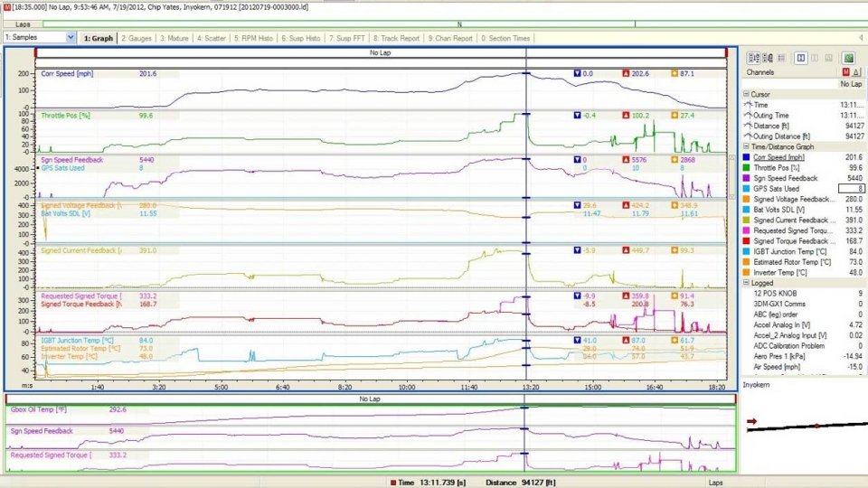Open the Samples dropdown
This screenshot has height=488, width=868.
pos(71,38)
